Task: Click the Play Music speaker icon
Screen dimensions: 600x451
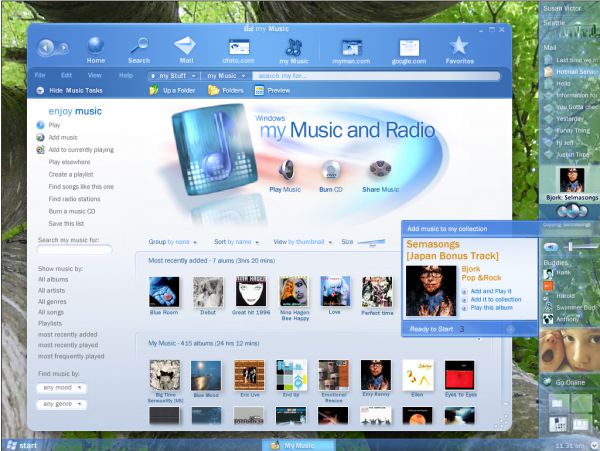Action: pos(286,170)
